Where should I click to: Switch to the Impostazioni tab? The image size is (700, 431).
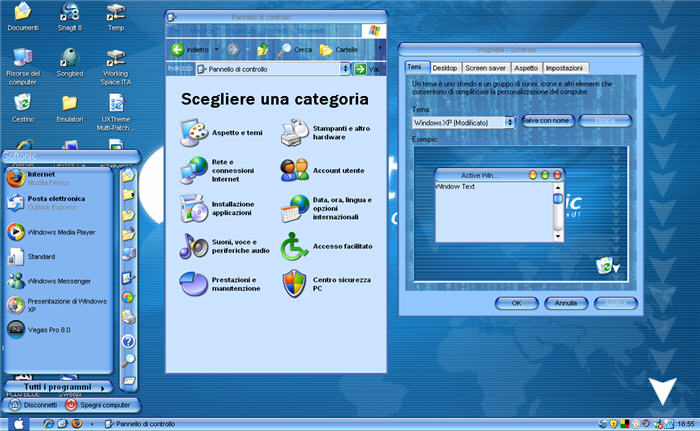(x=564, y=68)
